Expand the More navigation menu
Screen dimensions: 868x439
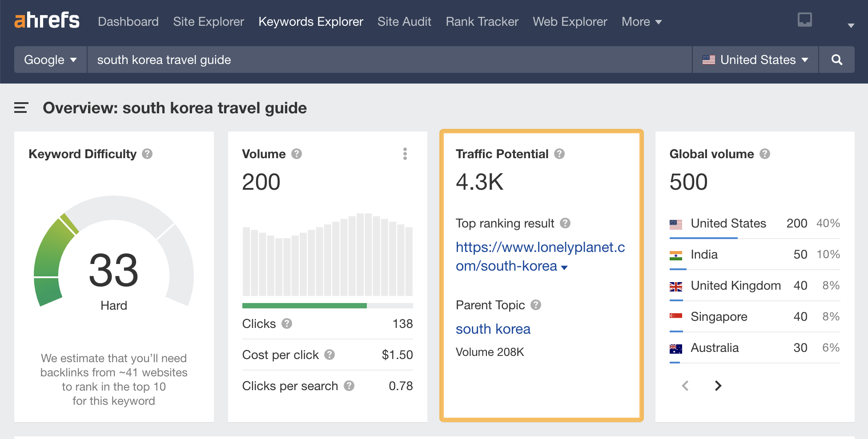641,21
